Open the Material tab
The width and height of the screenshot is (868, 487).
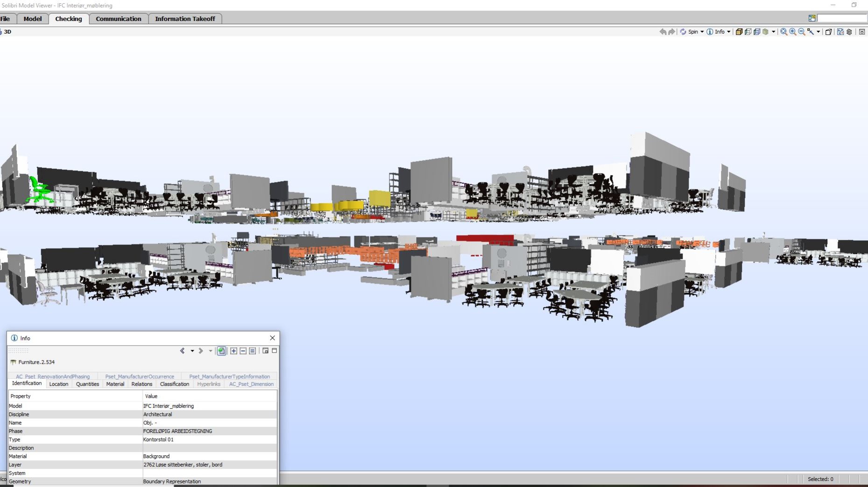pos(115,384)
